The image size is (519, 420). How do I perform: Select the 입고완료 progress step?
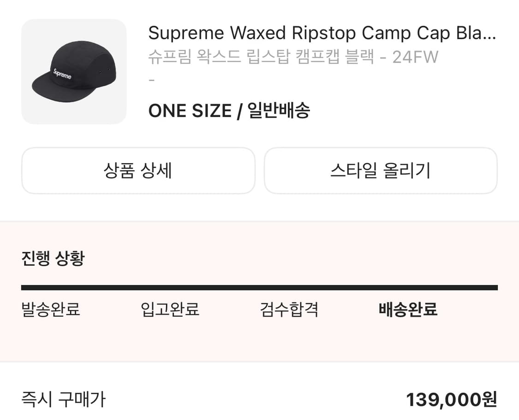(170, 309)
